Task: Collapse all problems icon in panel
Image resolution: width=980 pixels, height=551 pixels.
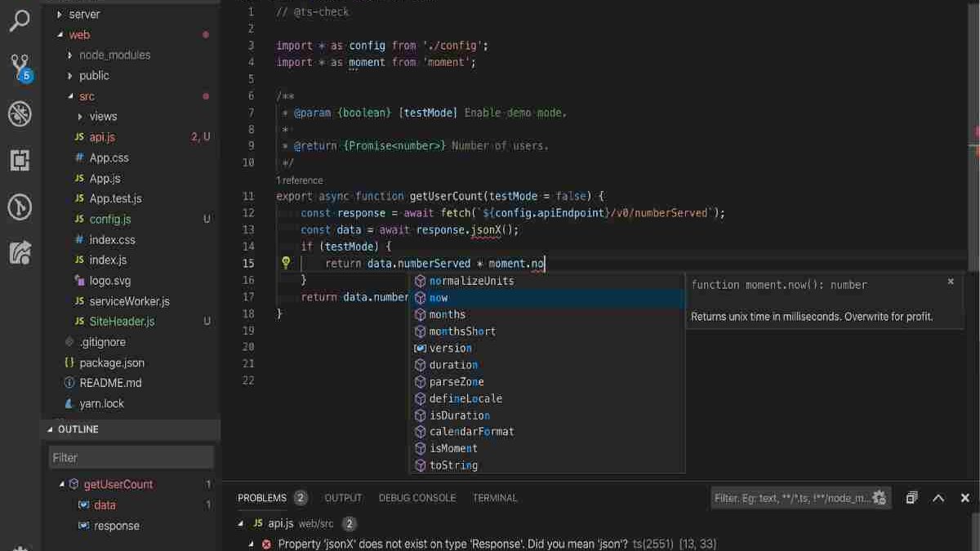Action: click(x=911, y=497)
